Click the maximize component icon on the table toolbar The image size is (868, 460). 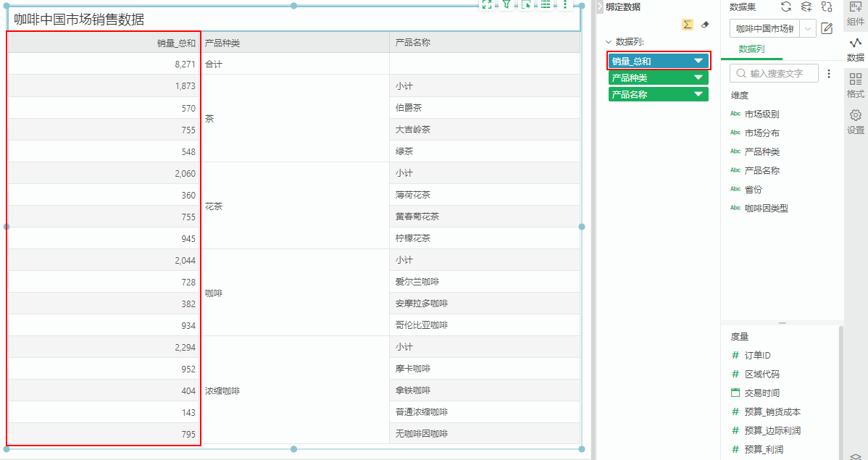pyautogui.click(x=487, y=6)
